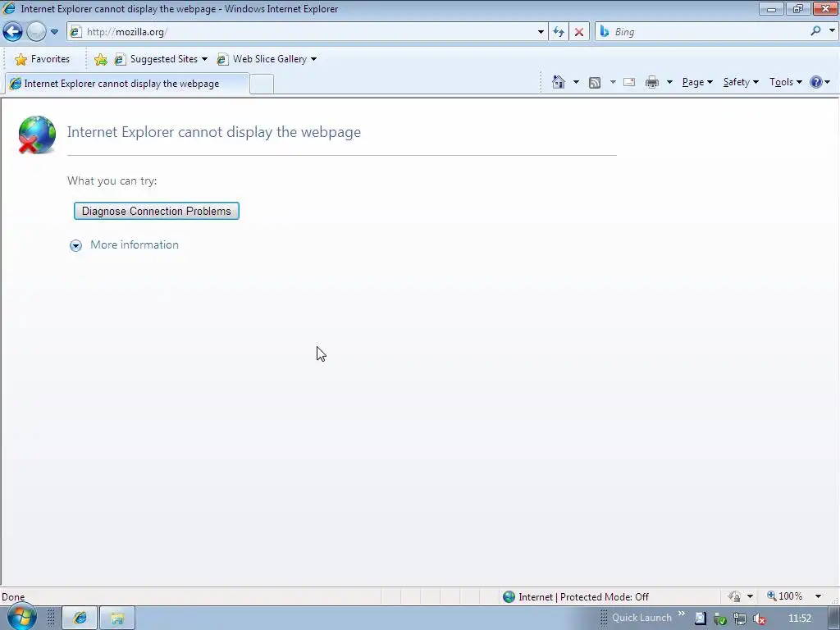Click the network tray icon
The width and height of the screenshot is (840, 630).
click(739, 619)
